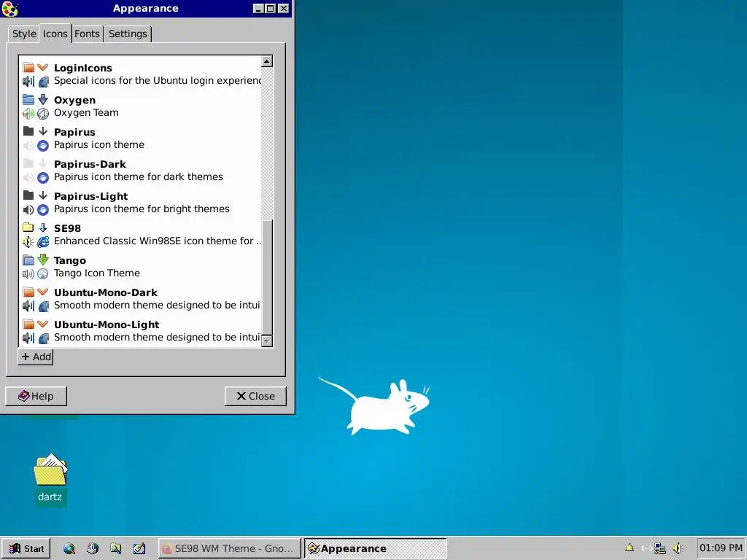Open the Fonts tab

coord(88,34)
